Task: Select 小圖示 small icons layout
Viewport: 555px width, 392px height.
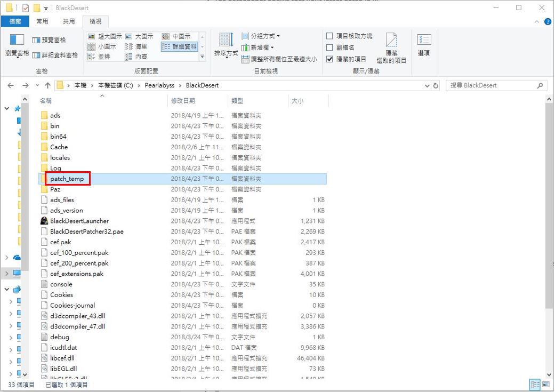Action: click(102, 46)
